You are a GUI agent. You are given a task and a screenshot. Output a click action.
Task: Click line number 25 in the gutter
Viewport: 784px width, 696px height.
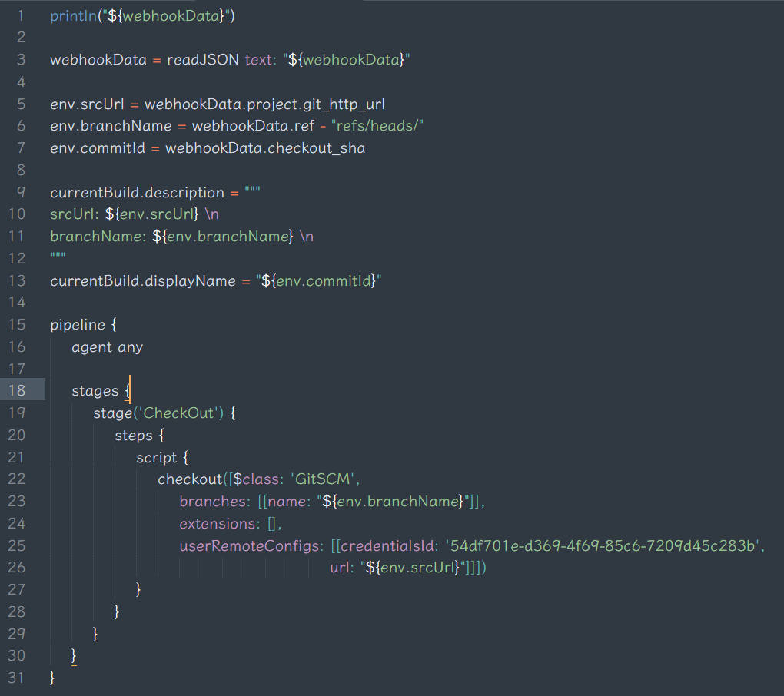click(16, 545)
